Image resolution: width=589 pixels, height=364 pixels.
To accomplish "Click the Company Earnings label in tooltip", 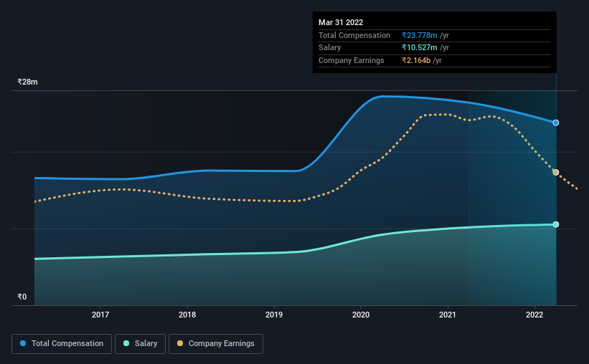I will pos(352,60).
